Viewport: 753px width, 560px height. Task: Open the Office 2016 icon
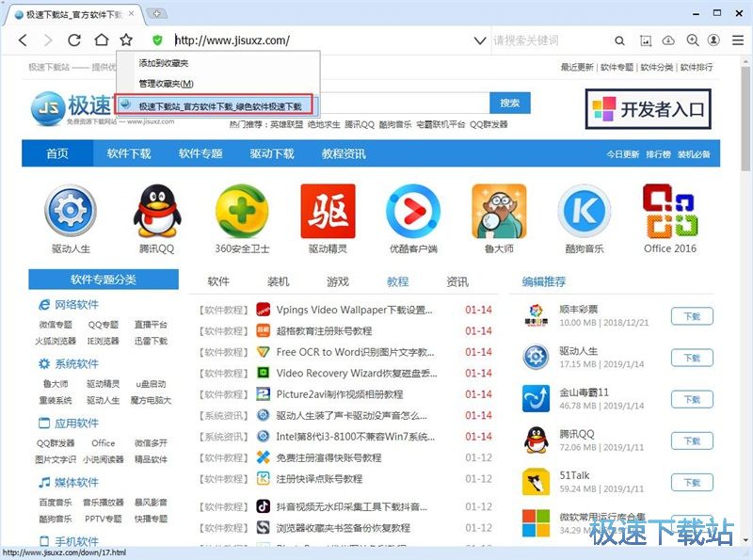coord(670,212)
